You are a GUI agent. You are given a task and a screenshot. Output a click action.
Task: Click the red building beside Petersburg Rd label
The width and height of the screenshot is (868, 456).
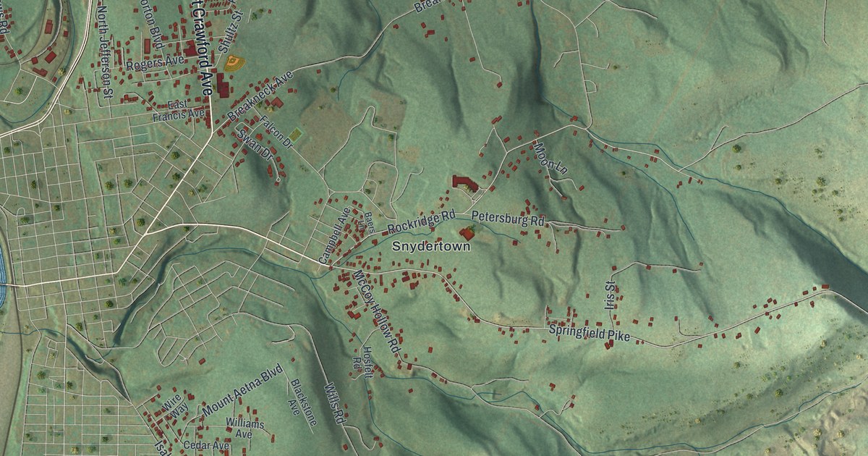click(x=466, y=232)
